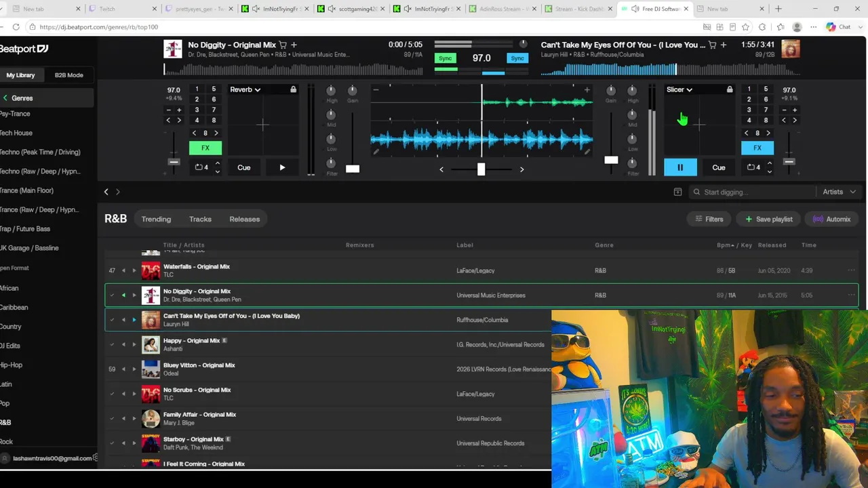868x488 pixels.
Task: Switch to the My Library tab
Action: (20, 75)
